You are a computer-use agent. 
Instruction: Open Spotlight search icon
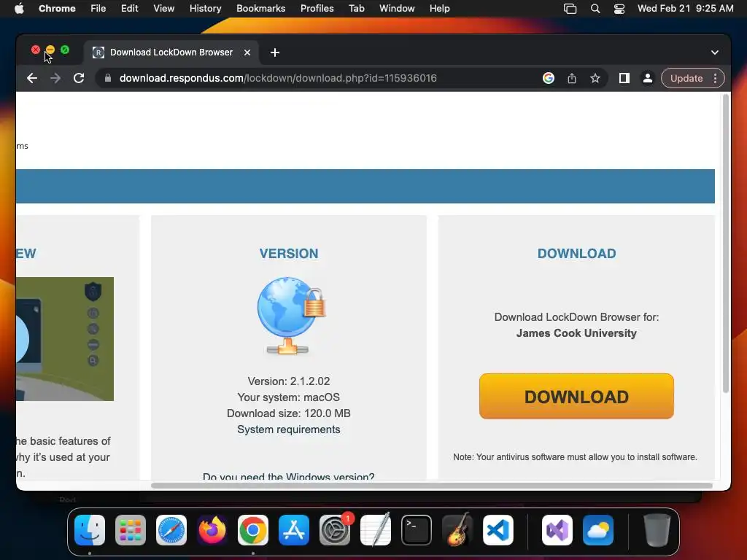click(595, 9)
